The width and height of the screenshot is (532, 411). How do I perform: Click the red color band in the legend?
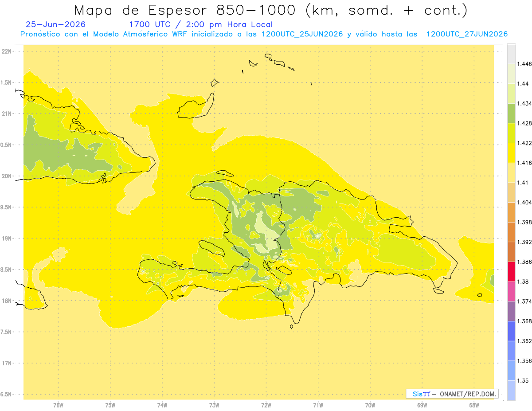point(511,271)
